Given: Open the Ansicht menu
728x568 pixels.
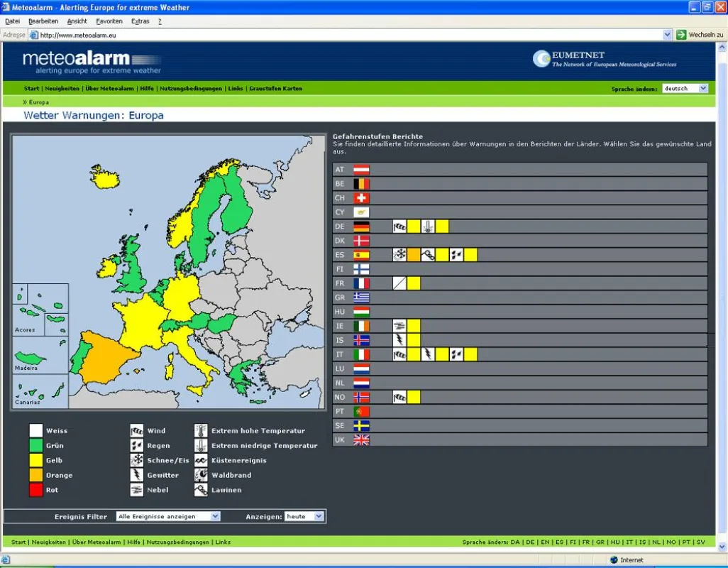Looking at the screenshot, I should coord(77,21).
